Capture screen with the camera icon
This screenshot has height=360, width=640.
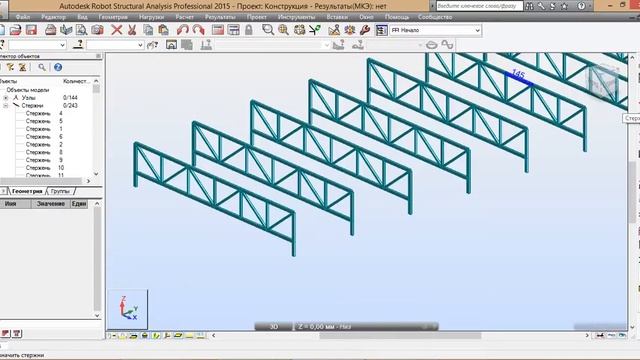pyautogui.click(x=97, y=30)
